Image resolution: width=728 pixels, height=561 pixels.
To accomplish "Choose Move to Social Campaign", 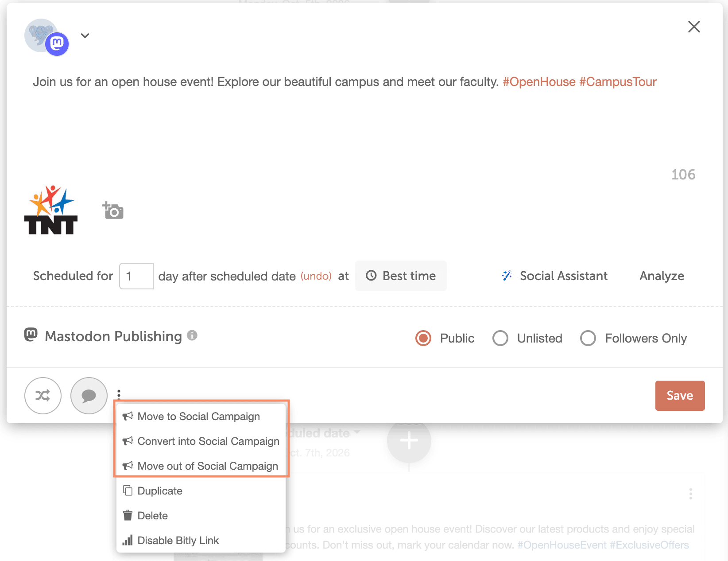I will (198, 417).
